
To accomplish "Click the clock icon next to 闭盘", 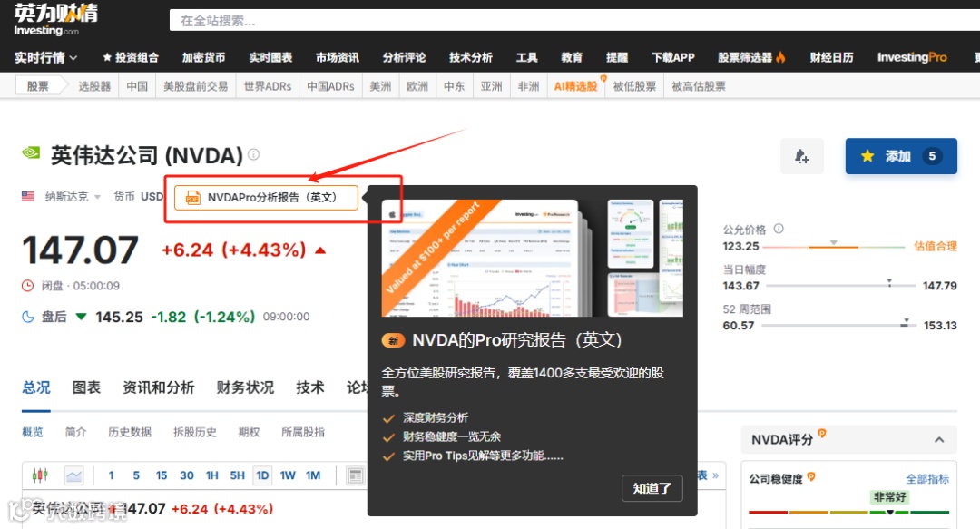I will pyautogui.click(x=27, y=286).
